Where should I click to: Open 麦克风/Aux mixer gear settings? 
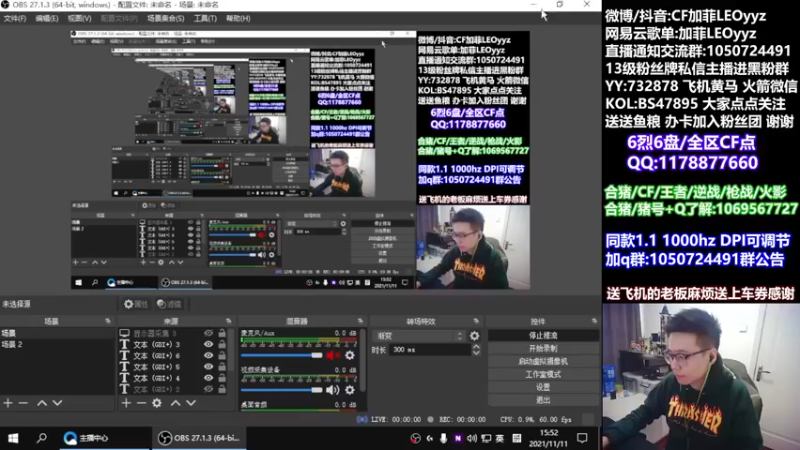[349, 355]
